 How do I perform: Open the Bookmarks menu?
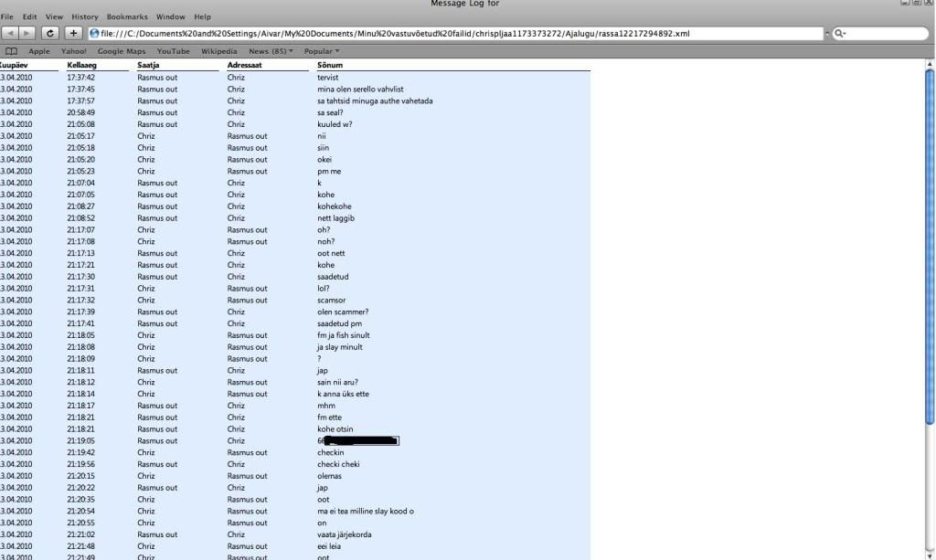pos(127,16)
